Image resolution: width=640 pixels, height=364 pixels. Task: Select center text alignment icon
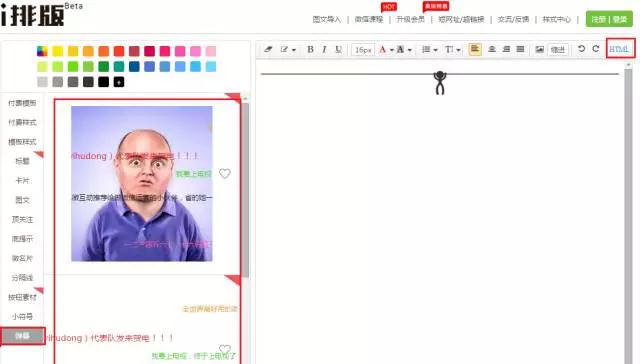(492, 49)
